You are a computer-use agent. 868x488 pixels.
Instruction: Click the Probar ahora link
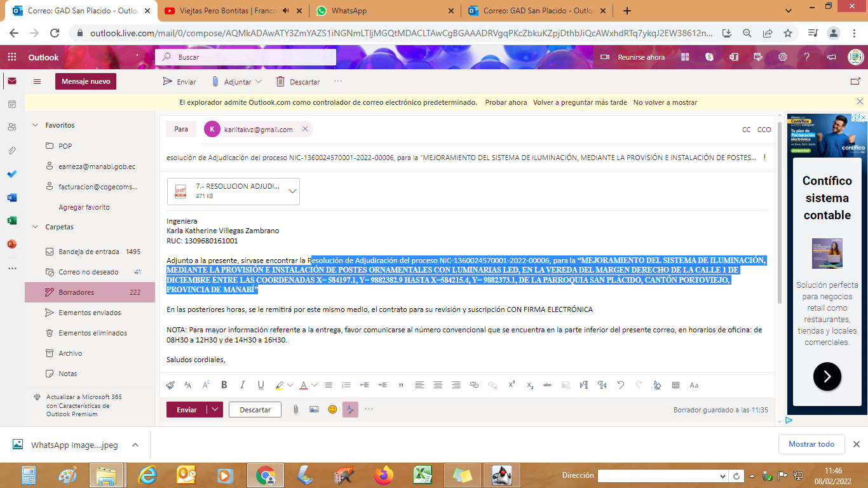point(506,102)
